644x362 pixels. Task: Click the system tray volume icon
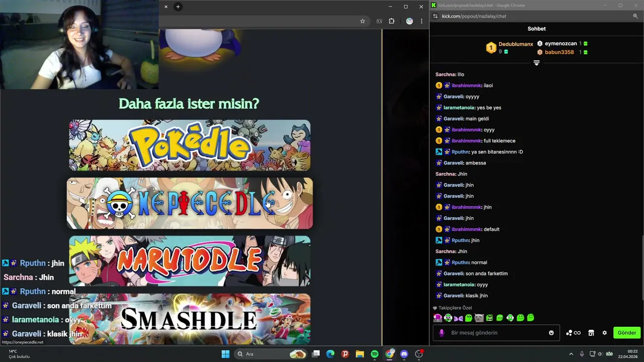pos(601,354)
